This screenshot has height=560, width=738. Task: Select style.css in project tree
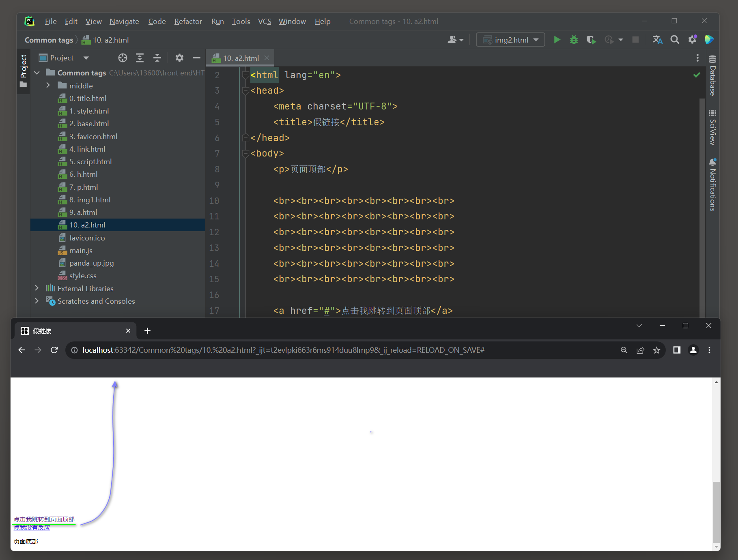[83, 275]
